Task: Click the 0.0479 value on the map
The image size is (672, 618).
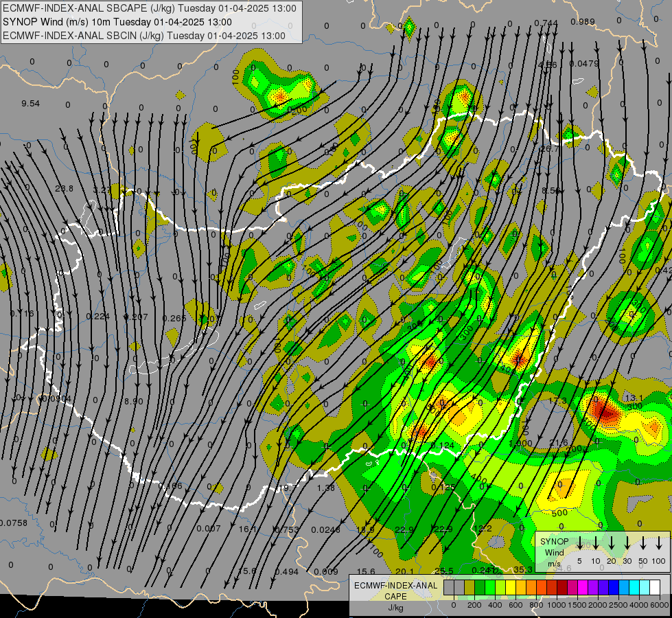Action: tap(584, 63)
